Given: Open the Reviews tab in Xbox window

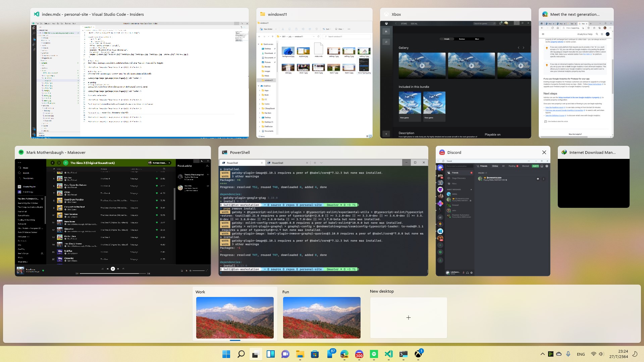Looking at the screenshot, I should click(x=462, y=39).
